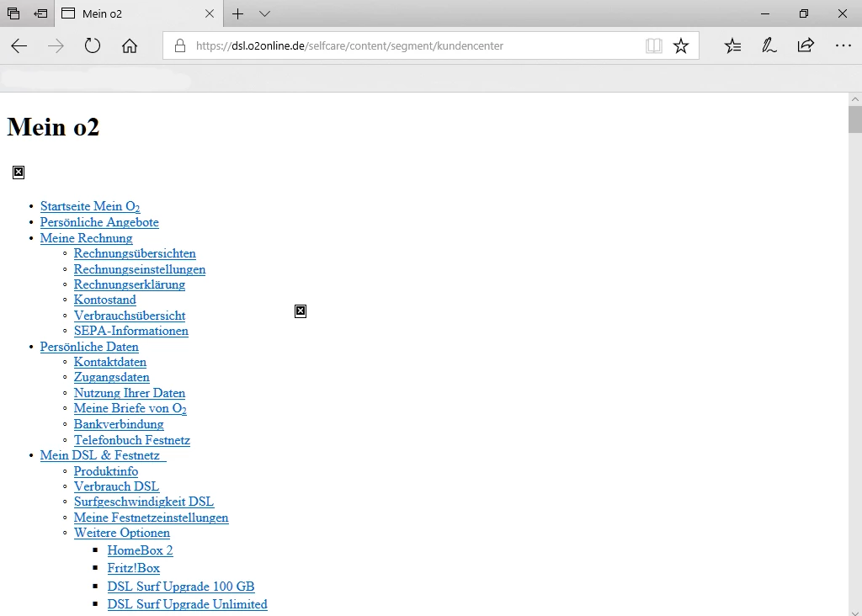862x616 pixels.
Task: Open Startseite Mein O2 link
Action: [90, 207]
